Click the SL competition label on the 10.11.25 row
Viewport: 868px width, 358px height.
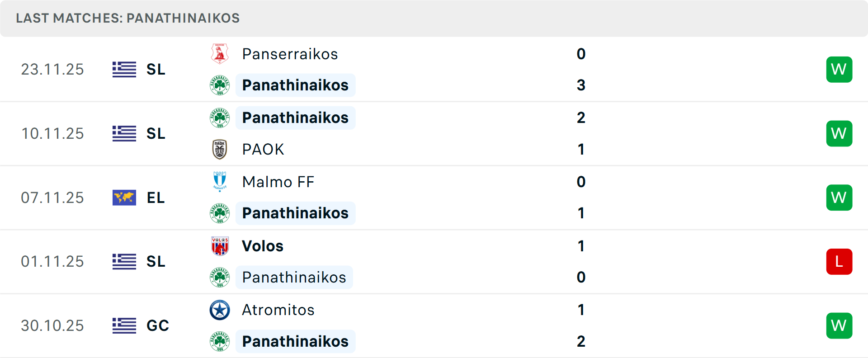[156, 133]
